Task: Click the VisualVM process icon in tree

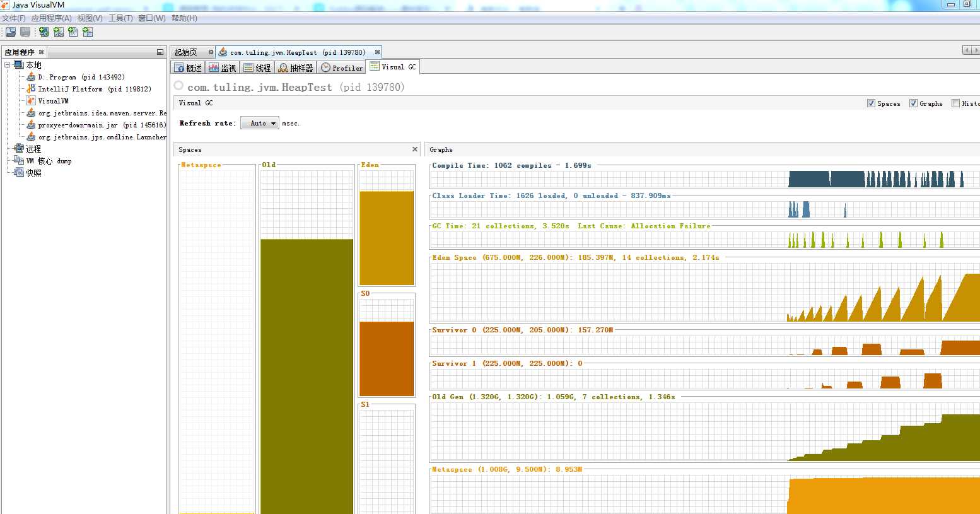Action: (31, 101)
